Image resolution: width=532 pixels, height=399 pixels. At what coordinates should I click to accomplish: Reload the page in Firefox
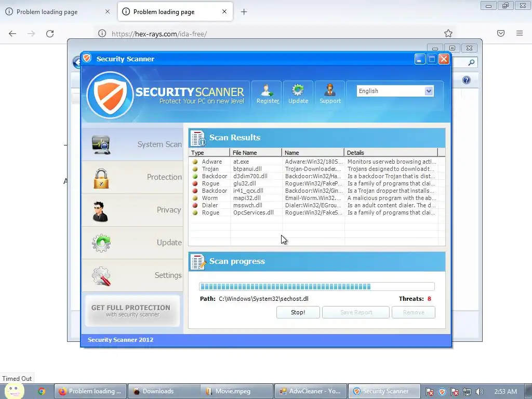(x=50, y=34)
